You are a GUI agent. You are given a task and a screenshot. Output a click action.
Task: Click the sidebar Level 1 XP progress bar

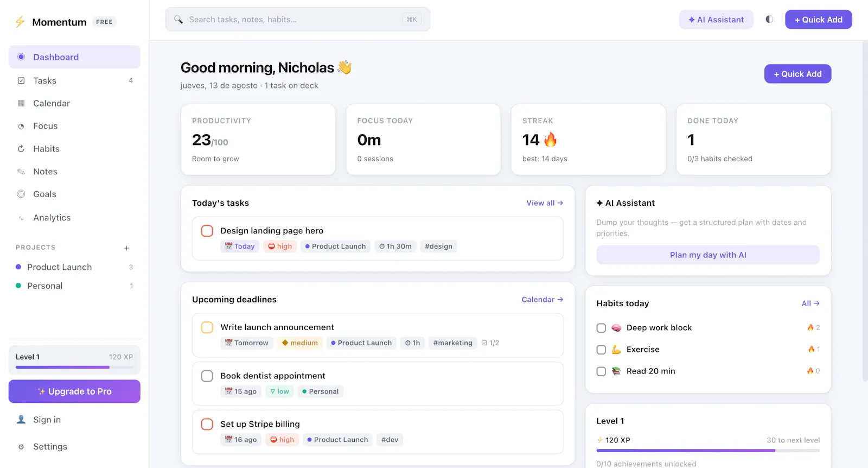pos(74,368)
